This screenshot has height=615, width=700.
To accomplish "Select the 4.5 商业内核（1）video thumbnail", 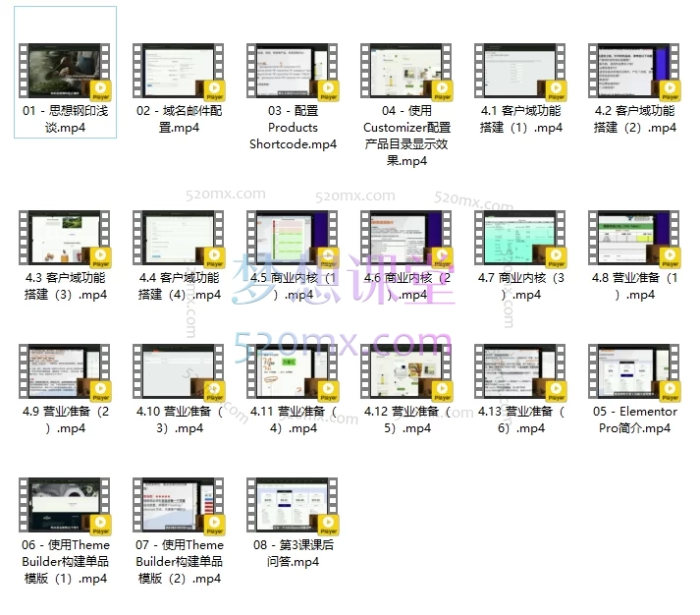I will pos(293,239).
